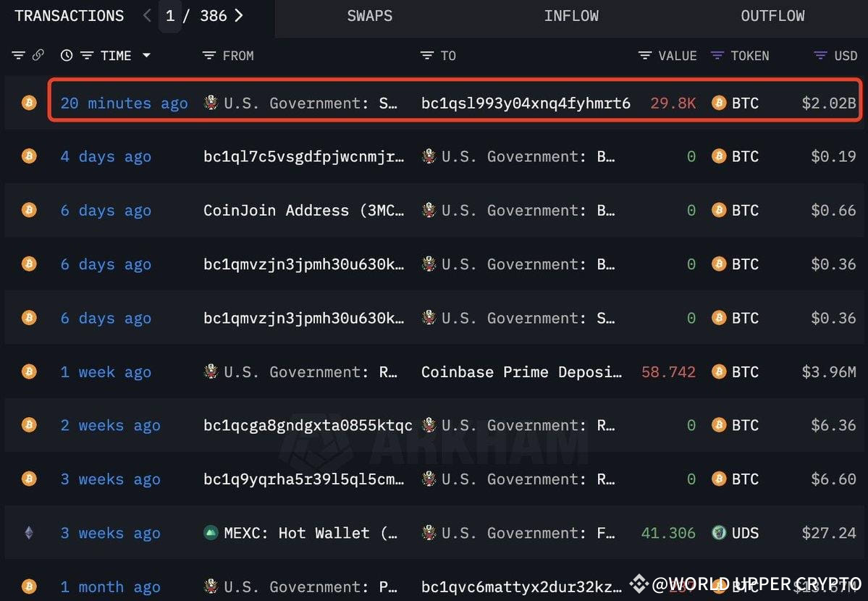Open sender address bc1ql7c5vsgdfpjwcnmjr

304,156
